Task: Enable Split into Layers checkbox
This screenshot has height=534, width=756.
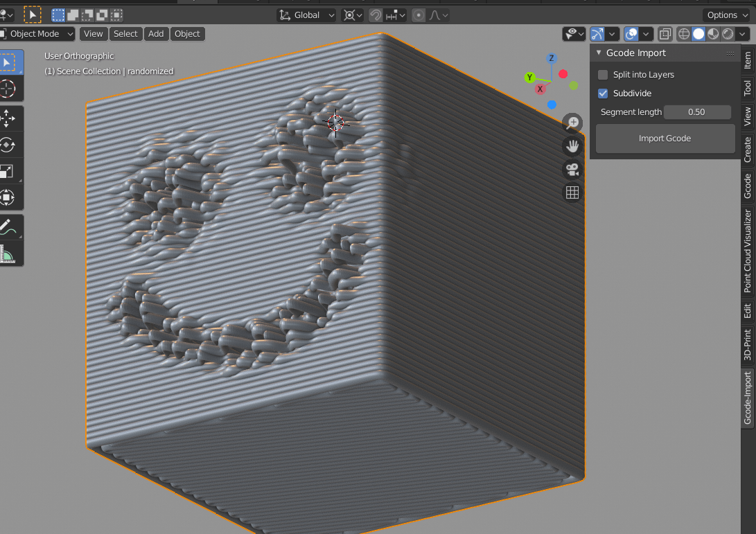Action: [603, 74]
